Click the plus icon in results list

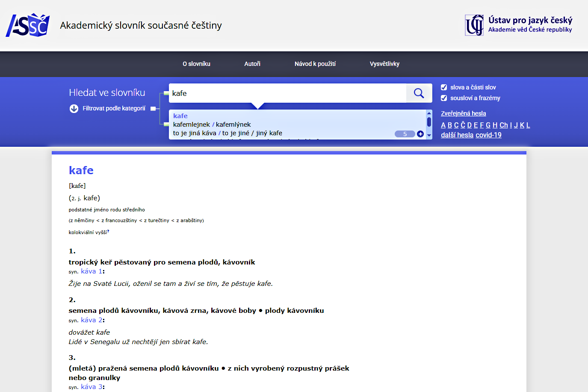pos(420,134)
